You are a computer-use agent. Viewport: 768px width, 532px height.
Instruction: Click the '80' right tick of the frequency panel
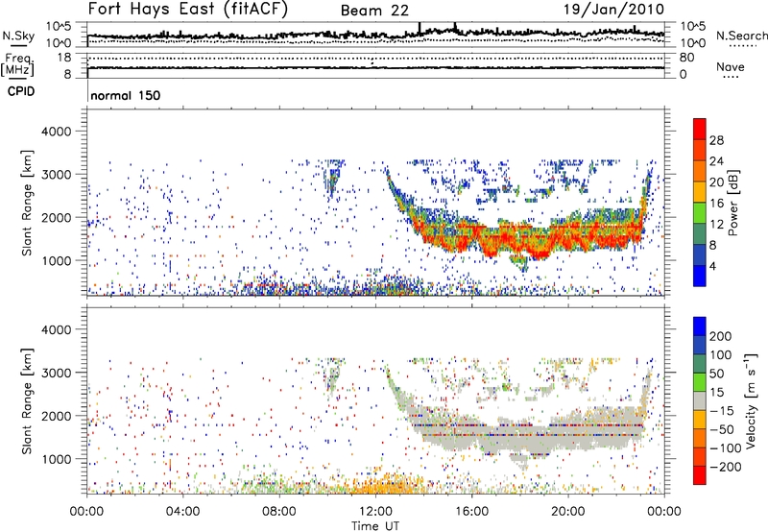[x=686, y=58]
